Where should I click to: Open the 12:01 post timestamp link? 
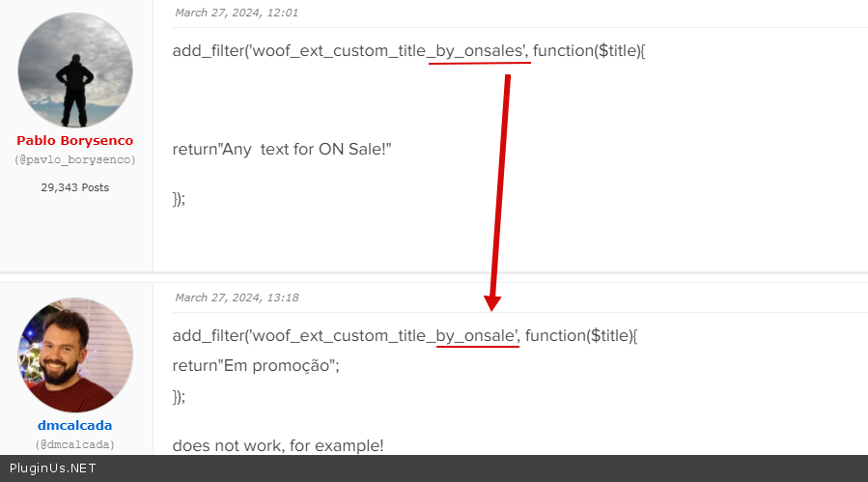tap(237, 13)
